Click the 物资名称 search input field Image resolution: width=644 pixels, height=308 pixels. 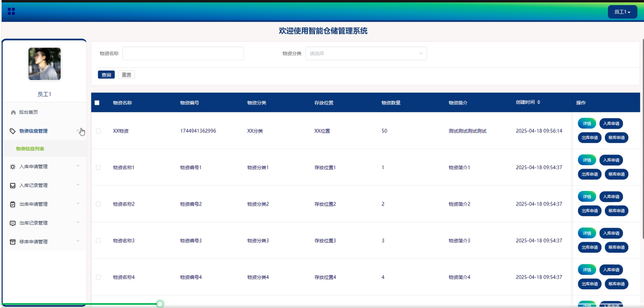click(183, 53)
